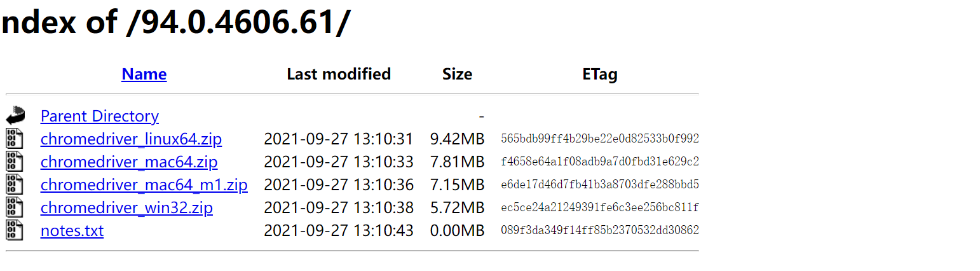Click the Size column header
The width and height of the screenshot is (980, 271).
click(457, 74)
